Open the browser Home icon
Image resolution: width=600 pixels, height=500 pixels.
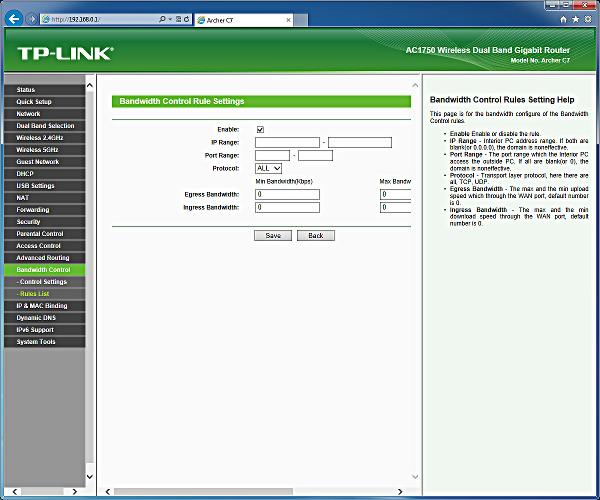tap(563, 19)
